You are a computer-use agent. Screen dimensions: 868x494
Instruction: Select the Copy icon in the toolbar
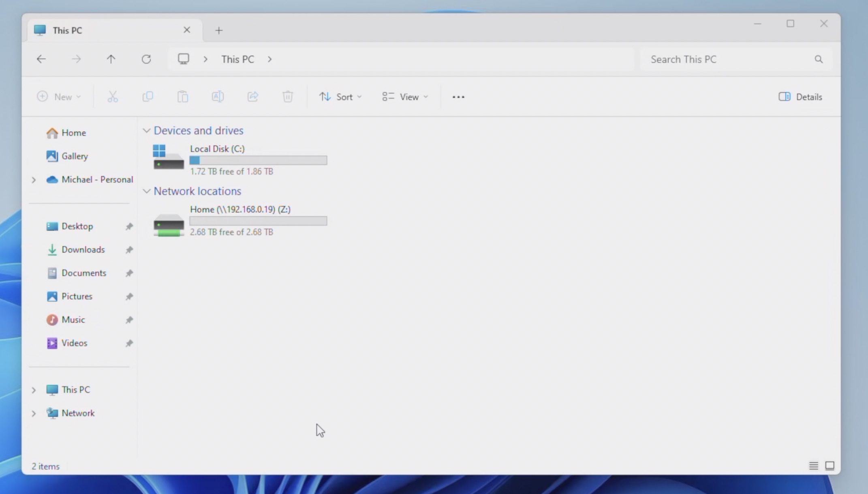[x=148, y=97]
